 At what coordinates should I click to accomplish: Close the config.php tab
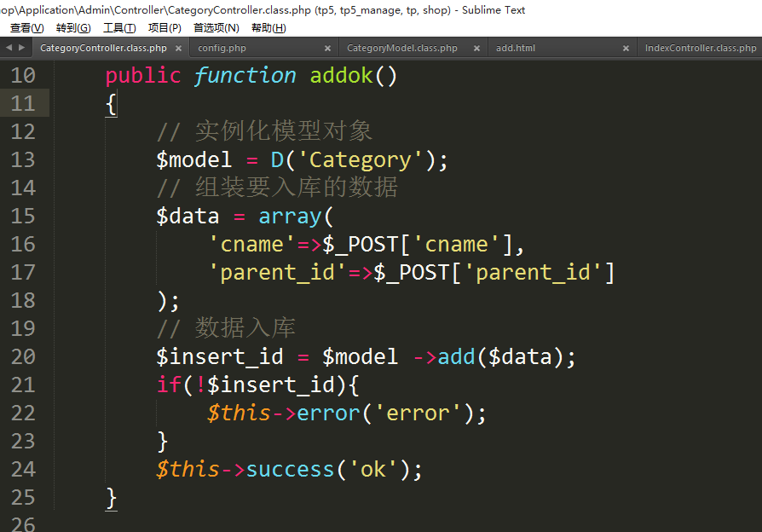click(328, 49)
